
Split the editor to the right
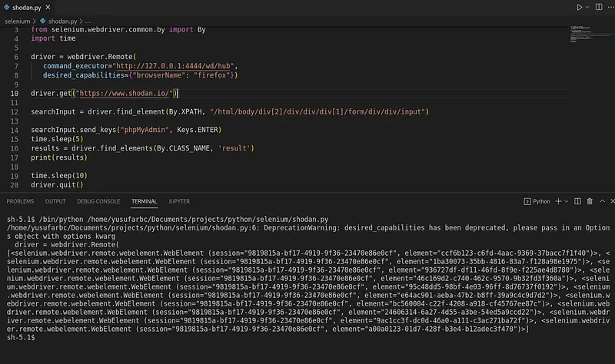click(599, 7)
